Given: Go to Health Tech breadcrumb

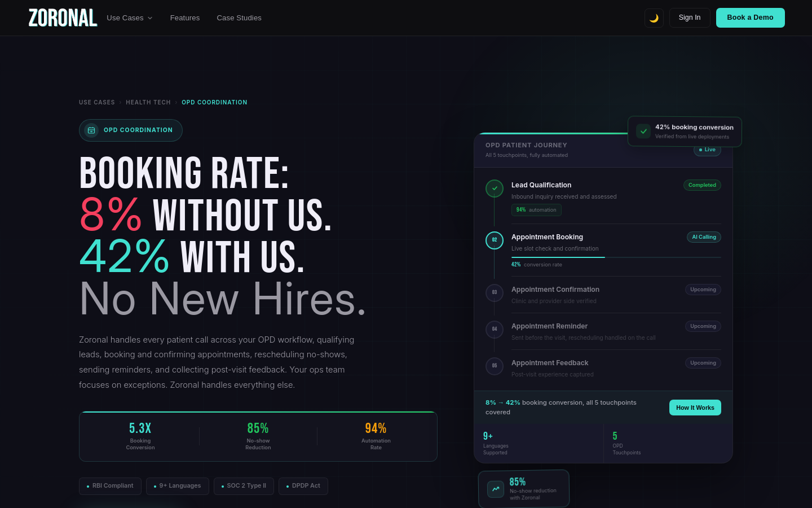Looking at the screenshot, I should click(x=148, y=103).
